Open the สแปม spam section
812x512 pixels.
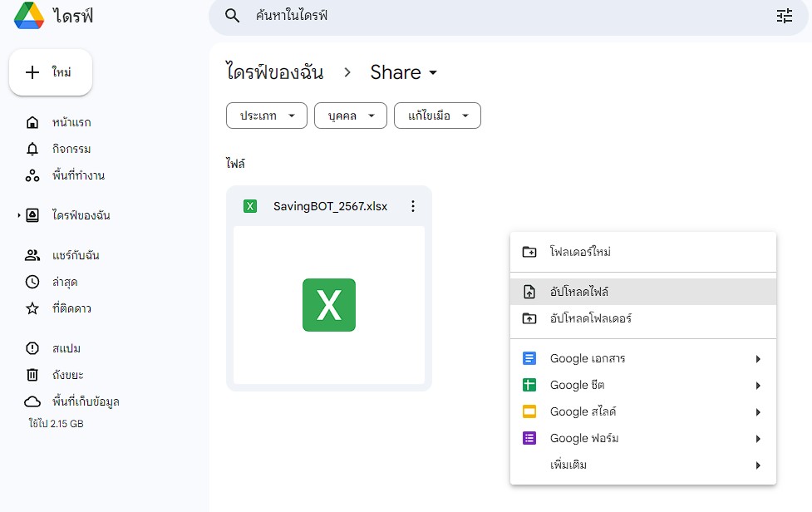65,348
